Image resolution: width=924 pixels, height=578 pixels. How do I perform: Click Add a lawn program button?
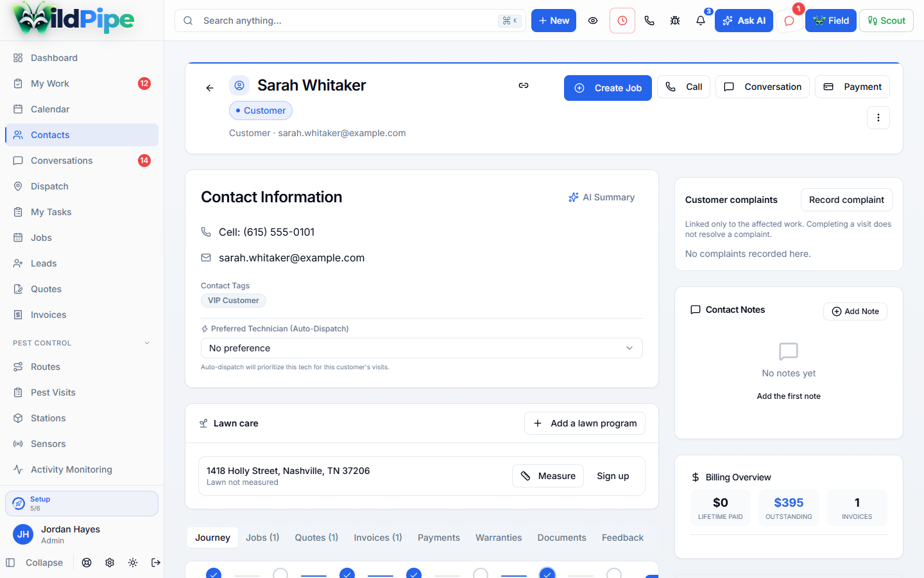coord(585,423)
